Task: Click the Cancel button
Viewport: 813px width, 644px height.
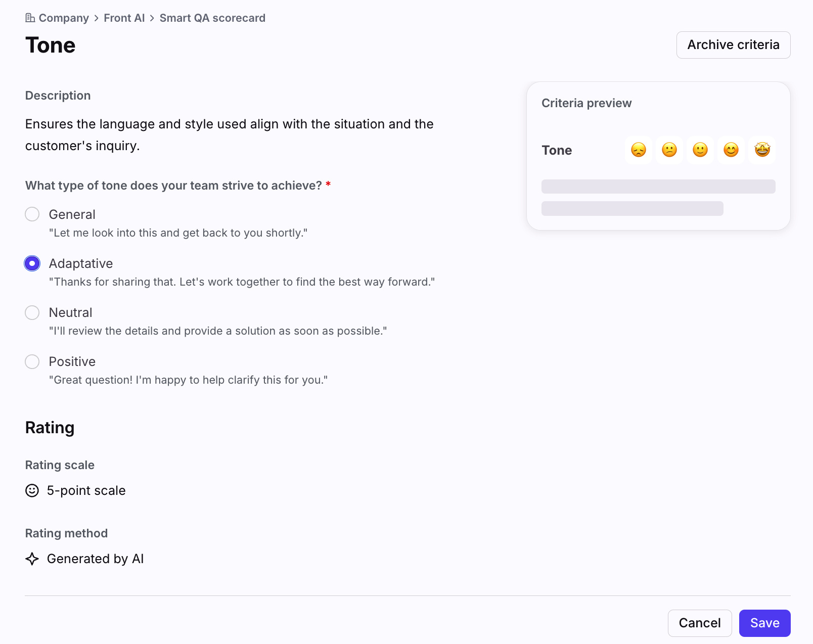Action: click(x=700, y=623)
